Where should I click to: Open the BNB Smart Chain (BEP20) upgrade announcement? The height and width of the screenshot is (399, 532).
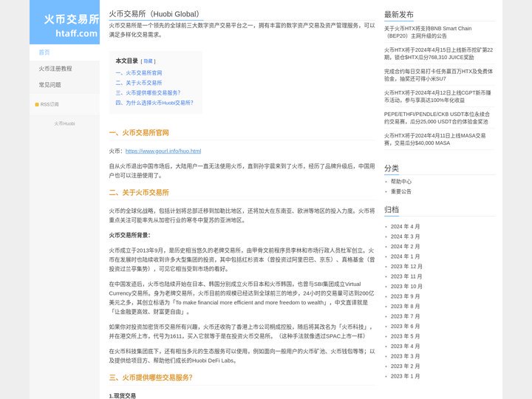428,33
